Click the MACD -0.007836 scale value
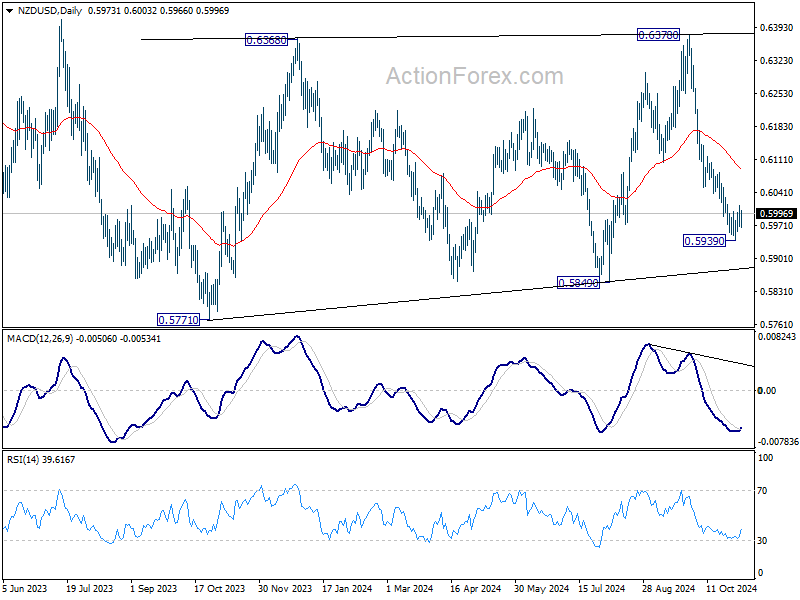The width and height of the screenshot is (800, 600). click(778, 442)
